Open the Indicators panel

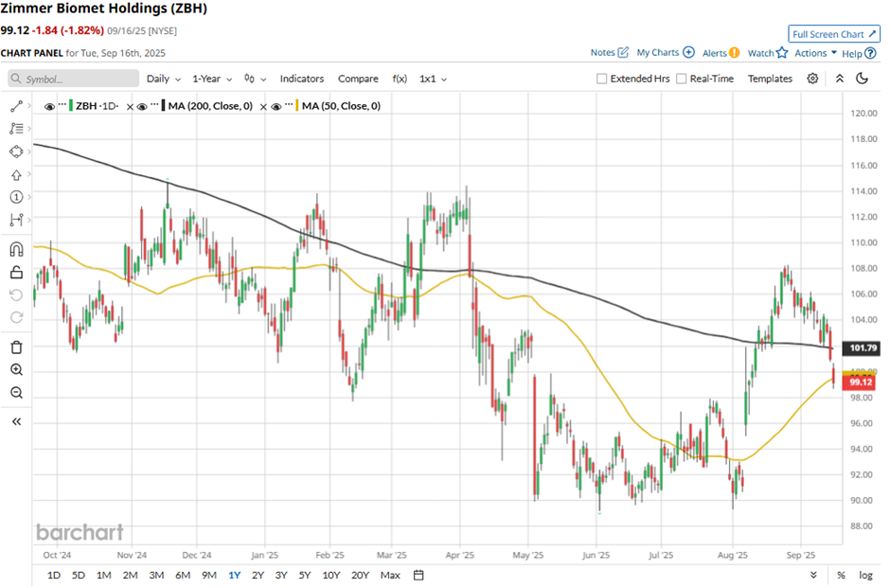coord(302,79)
